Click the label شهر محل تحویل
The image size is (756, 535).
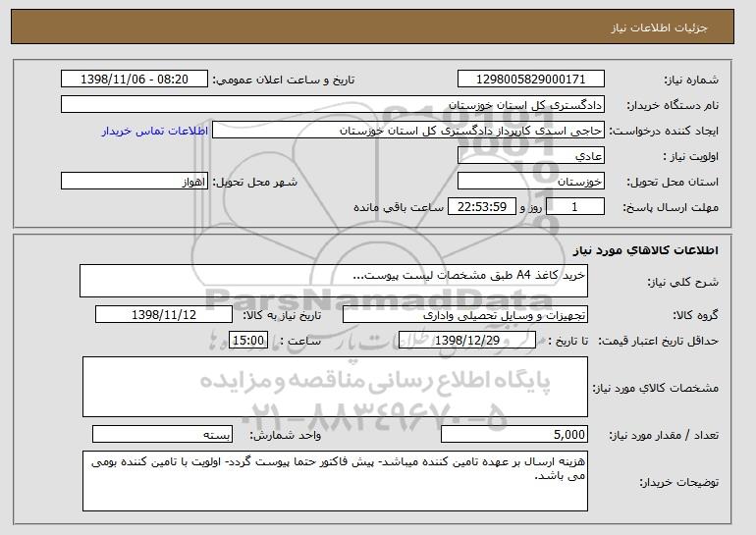tap(255, 183)
